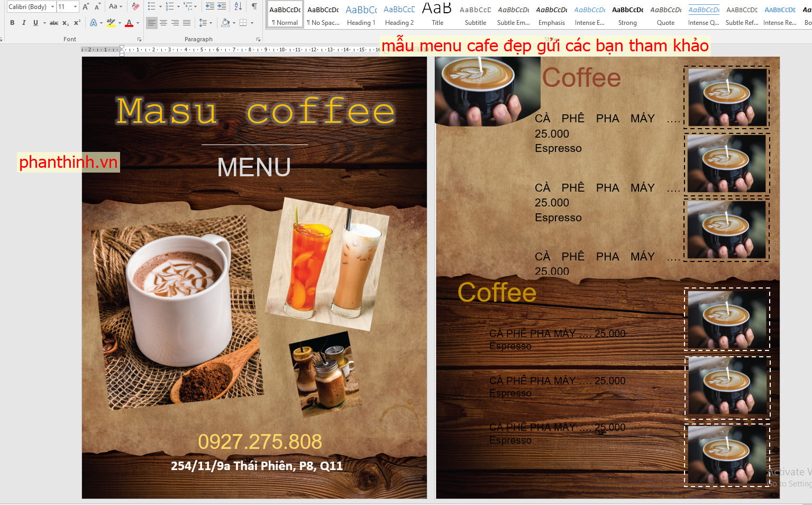Toggle align left
The image size is (812, 505).
(x=152, y=23)
